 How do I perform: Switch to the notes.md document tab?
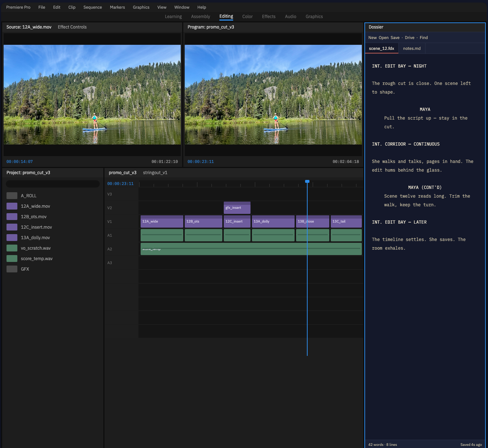(412, 48)
